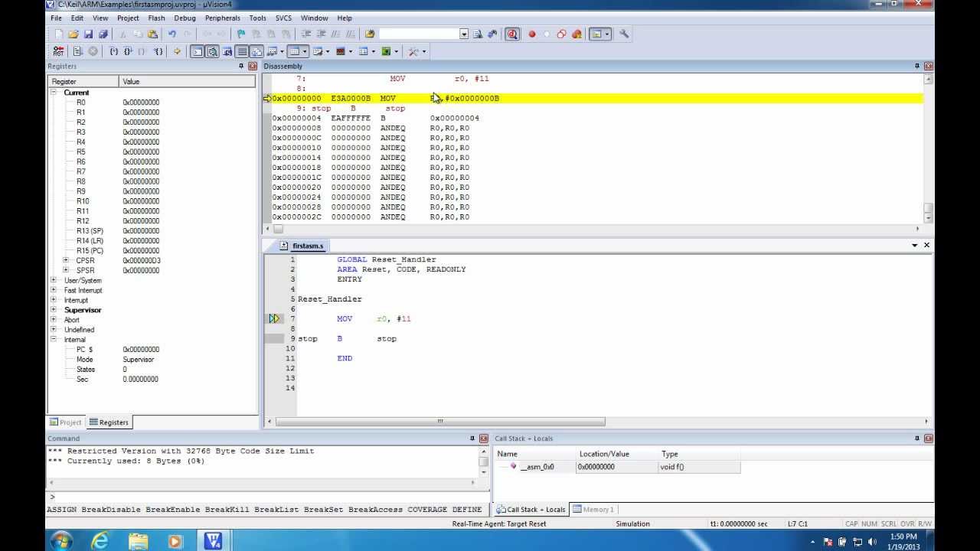Click the Undo arrow icon
Screen dimensions: 980x551
coord(172,34)
